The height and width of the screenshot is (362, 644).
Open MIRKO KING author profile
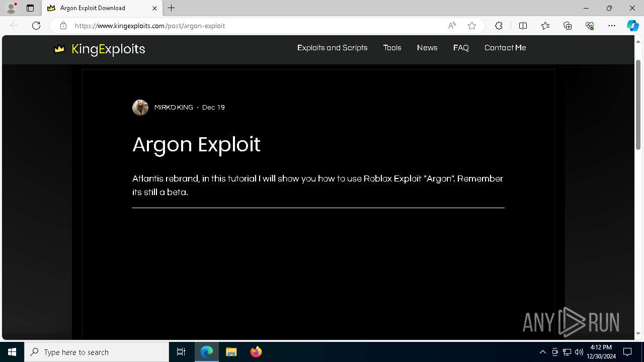point(174,107)
